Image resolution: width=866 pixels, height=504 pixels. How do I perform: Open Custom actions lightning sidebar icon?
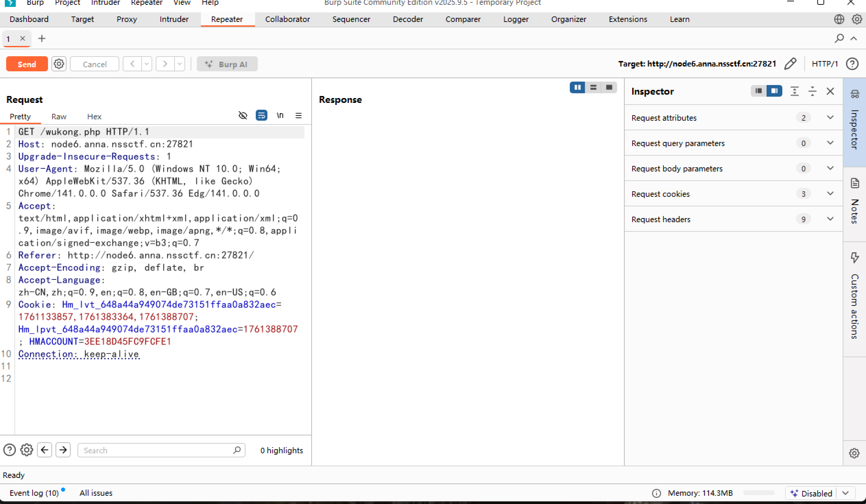tap(855, 258)
